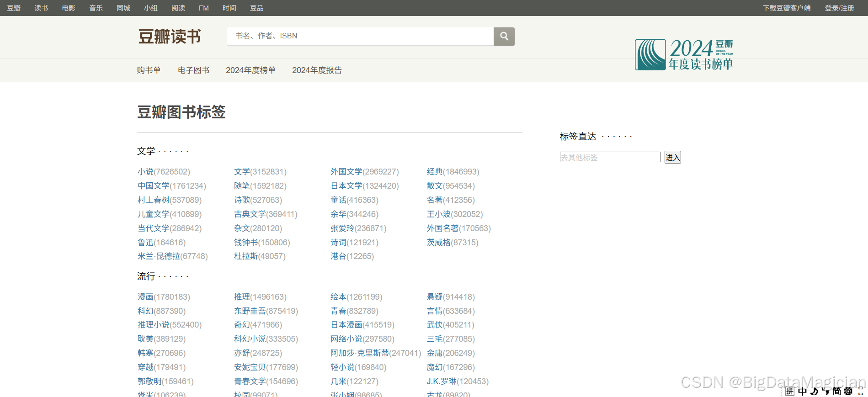Open the 漫画 (1780183) tag link
The image size is (868, 397).
pos(146,297)
